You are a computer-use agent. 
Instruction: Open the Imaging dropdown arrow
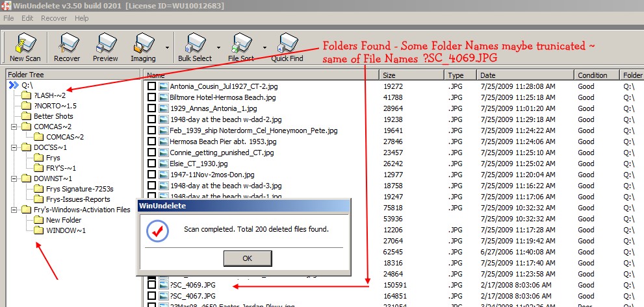tap(168, 47)
